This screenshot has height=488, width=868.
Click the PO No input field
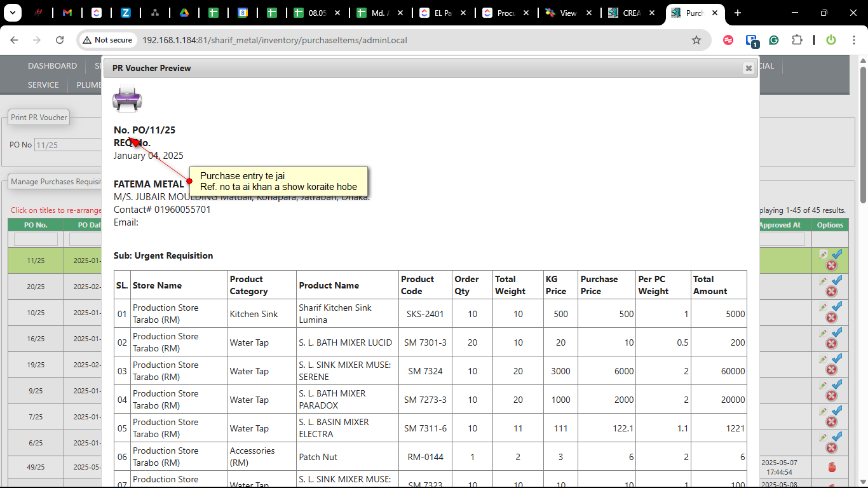(x=67, y=145)
